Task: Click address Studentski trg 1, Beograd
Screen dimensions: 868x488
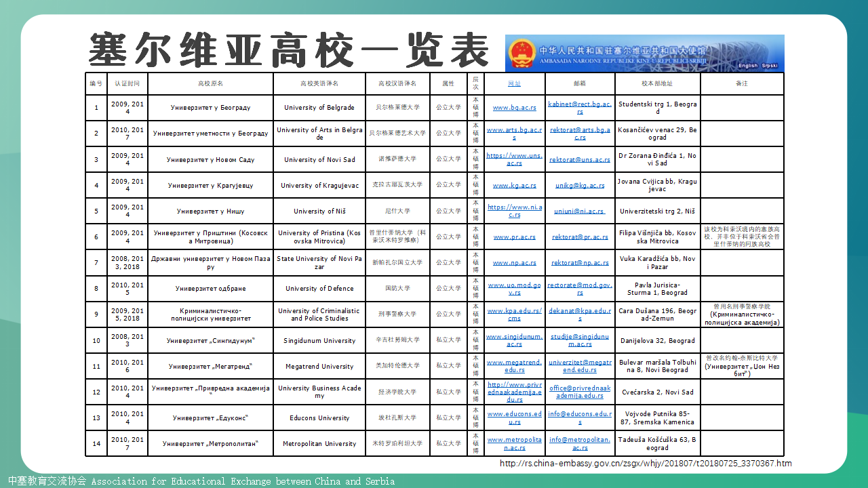Action: [x=658, y=108]
